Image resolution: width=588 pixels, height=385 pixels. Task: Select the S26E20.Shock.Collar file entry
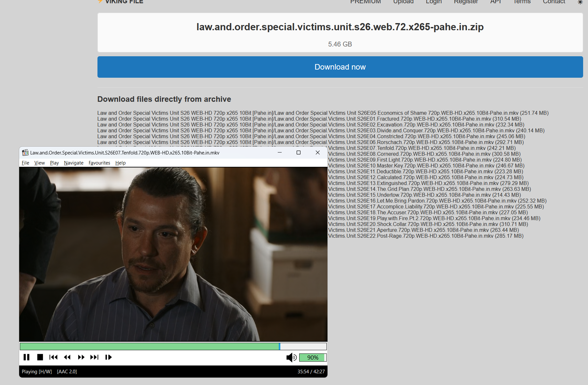428,224
